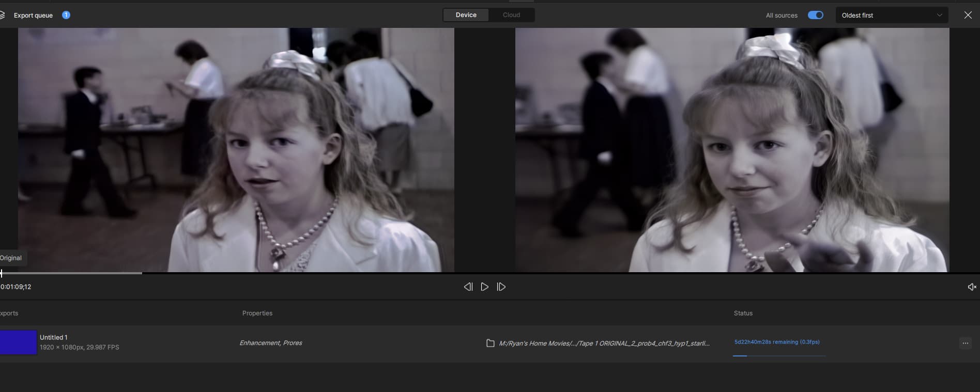Open the Oldest first sort dropdown
The width and height of the screenshot is (980, 392).
(892, 15)
